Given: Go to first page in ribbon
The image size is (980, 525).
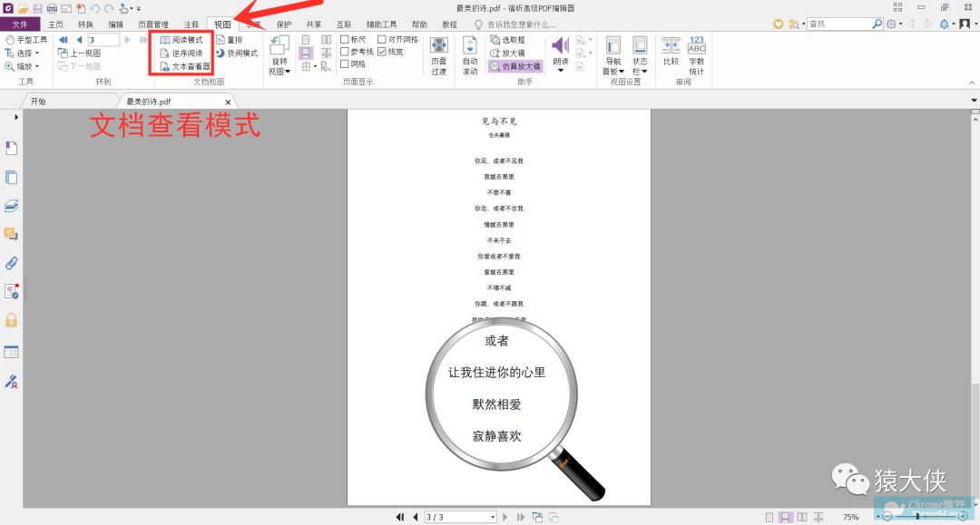Looking at the screenshot, I should tap(64, 39).
